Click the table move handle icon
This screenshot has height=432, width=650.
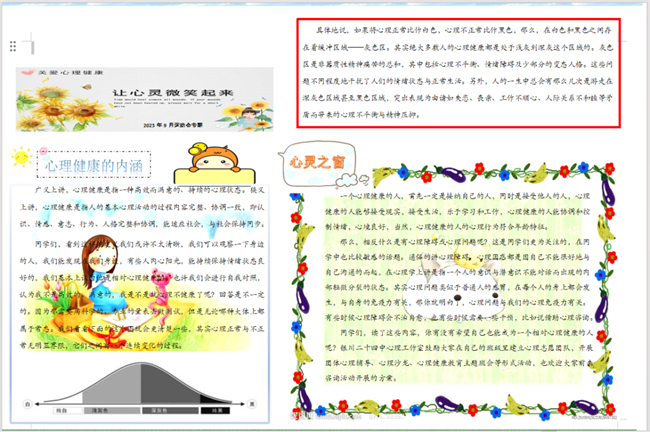pyautogui.click(x=12, y=46)
